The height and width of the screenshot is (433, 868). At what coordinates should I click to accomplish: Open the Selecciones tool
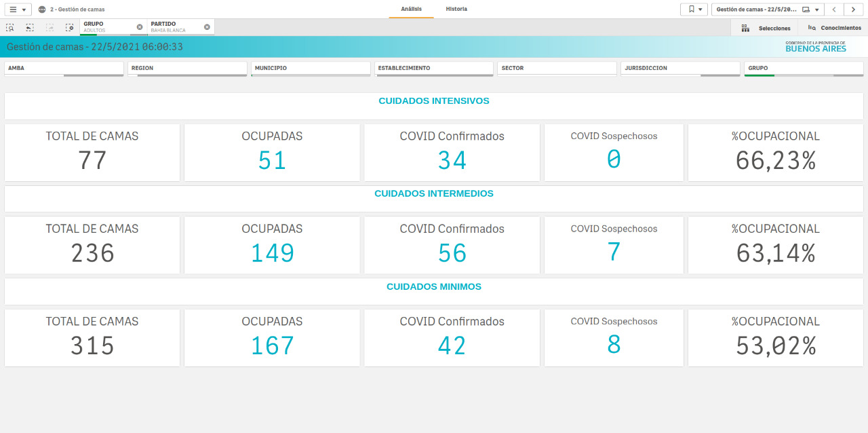click(766, 28)
